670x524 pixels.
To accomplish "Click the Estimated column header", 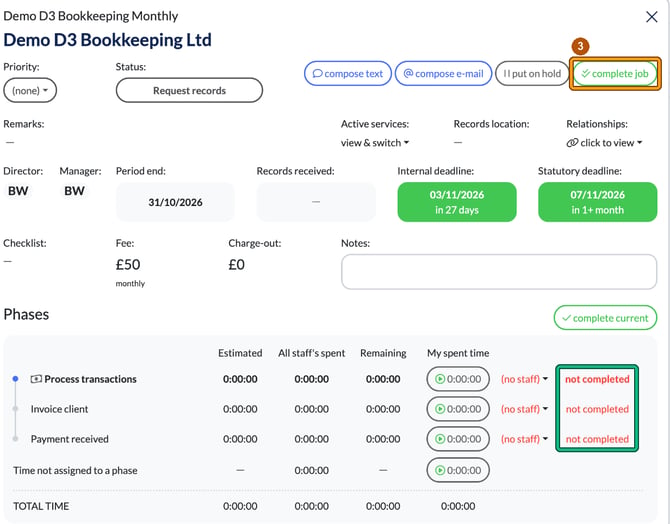I will click(240, 353).
